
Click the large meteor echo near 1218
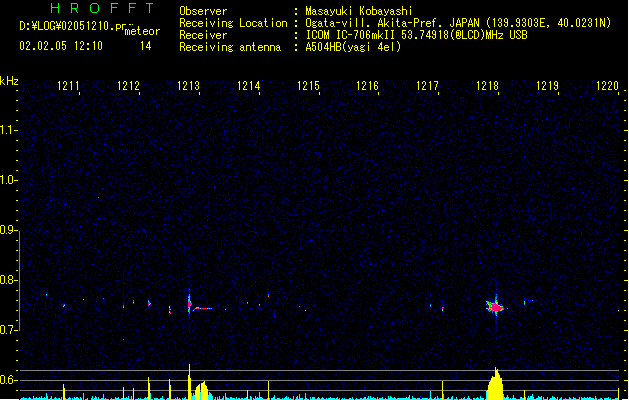(x=496, y=307)
